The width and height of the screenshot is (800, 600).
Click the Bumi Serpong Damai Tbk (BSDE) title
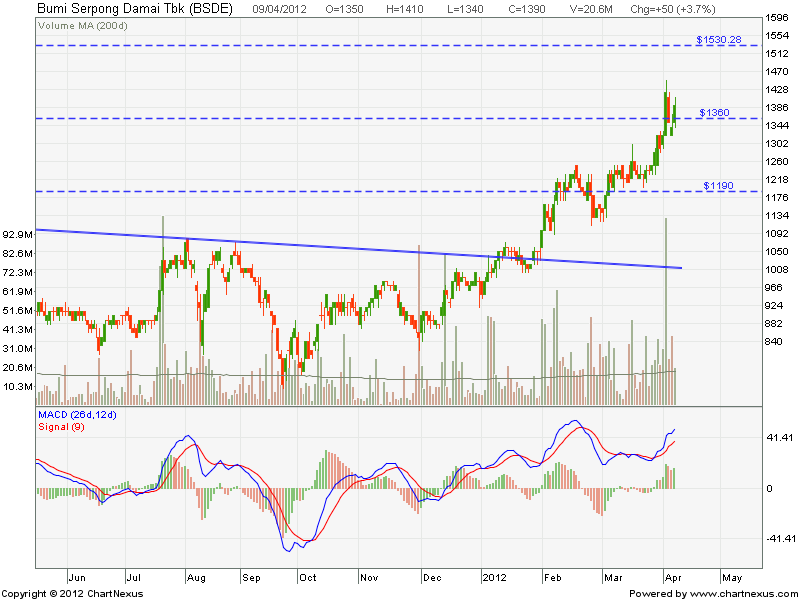coord(135,9)
